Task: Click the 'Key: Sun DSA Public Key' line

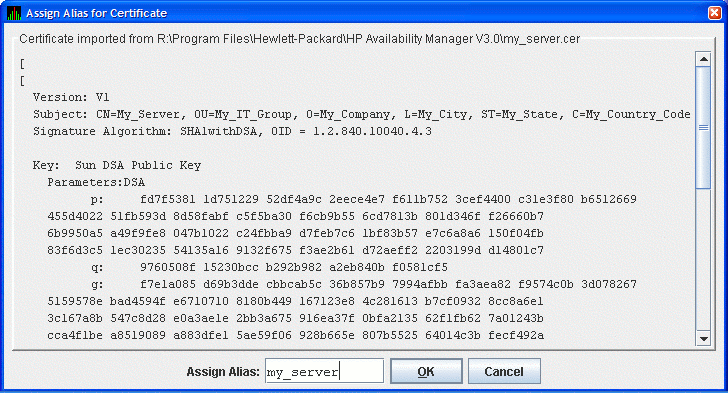Action: click(x=117, y=165)
